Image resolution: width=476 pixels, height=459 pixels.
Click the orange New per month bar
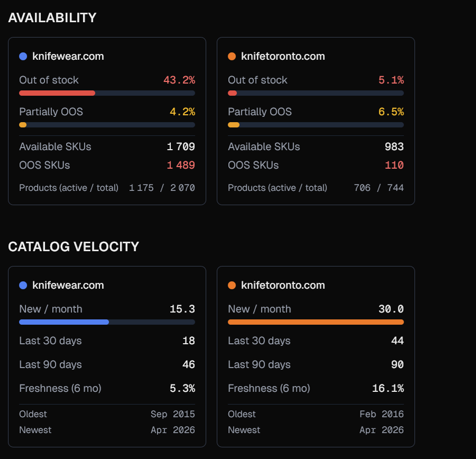[x=315, y=322]
